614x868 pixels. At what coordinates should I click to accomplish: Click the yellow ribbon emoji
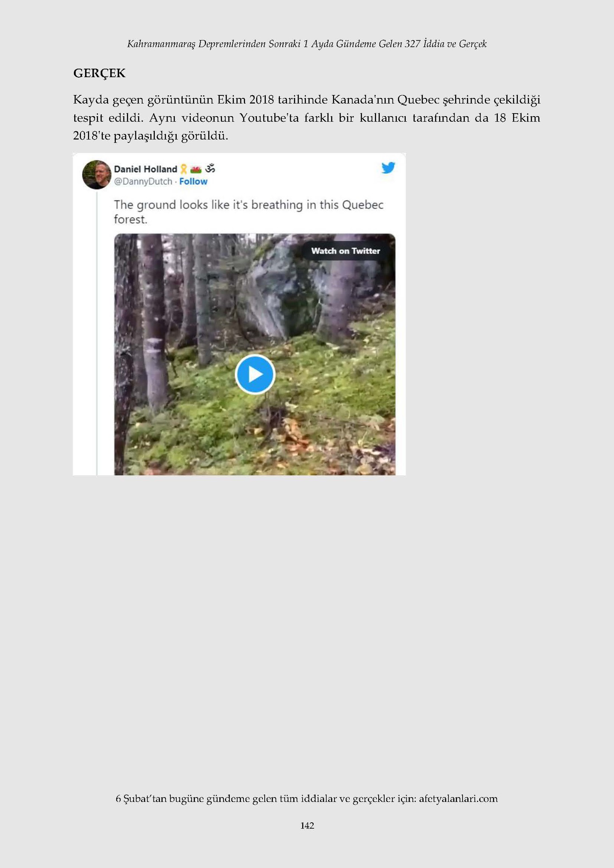click(184, 169)
